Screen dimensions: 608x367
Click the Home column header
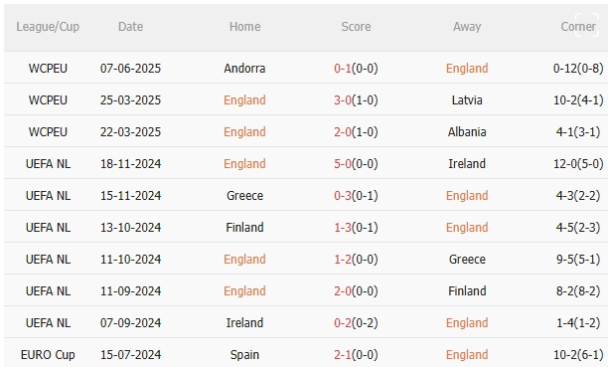(245, 27)
